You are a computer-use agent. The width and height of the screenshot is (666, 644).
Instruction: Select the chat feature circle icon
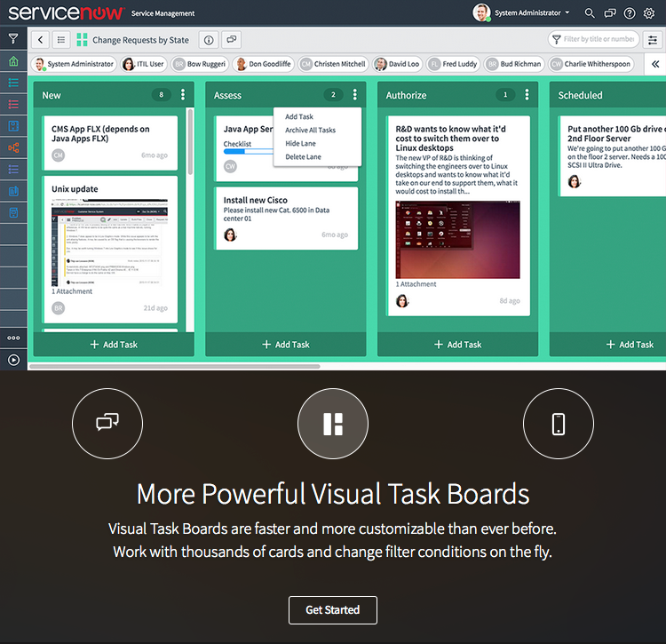point(107,424)
